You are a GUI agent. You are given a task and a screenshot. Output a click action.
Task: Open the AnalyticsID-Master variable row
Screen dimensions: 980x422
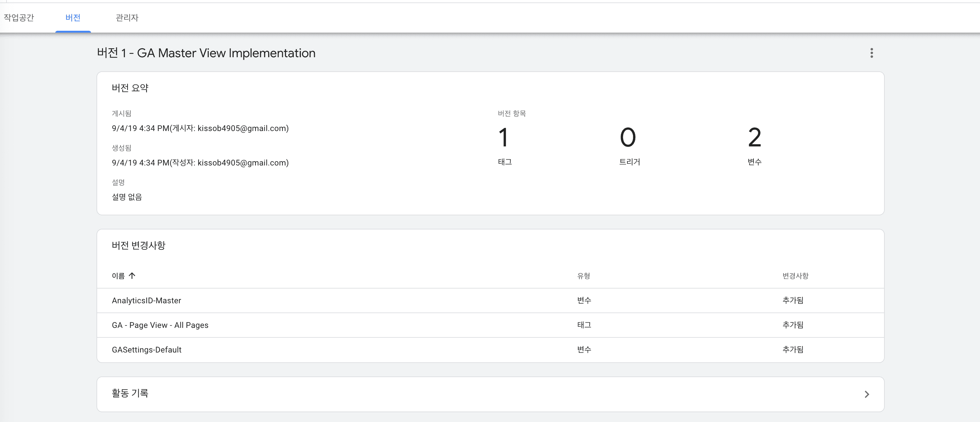coord(146,301)
